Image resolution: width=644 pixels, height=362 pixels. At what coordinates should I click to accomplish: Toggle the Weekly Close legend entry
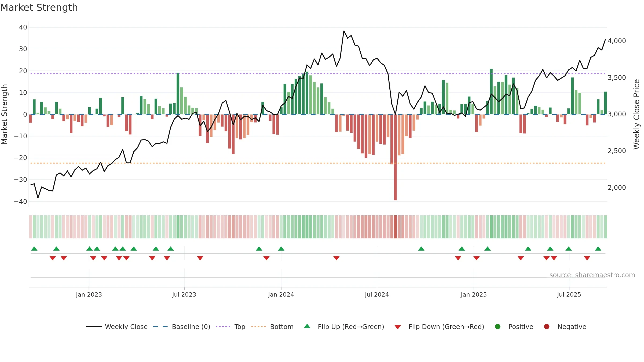click(117, 327)
